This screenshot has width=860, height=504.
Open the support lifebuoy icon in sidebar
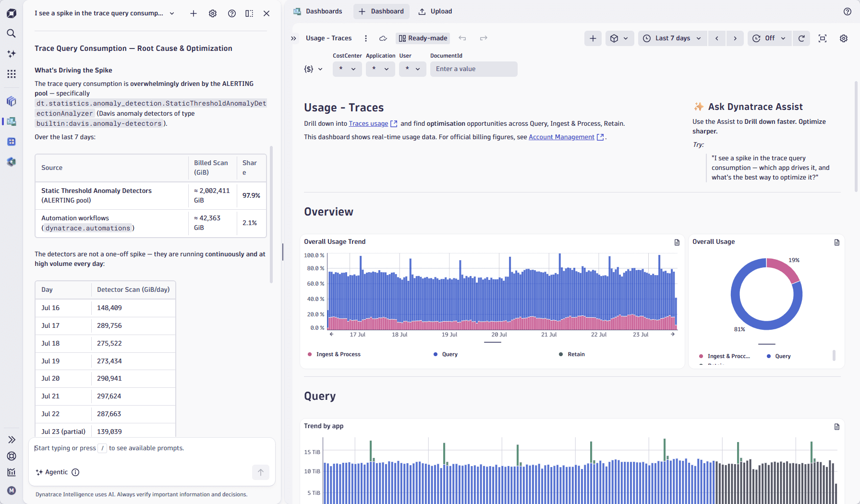click(12, 456)
